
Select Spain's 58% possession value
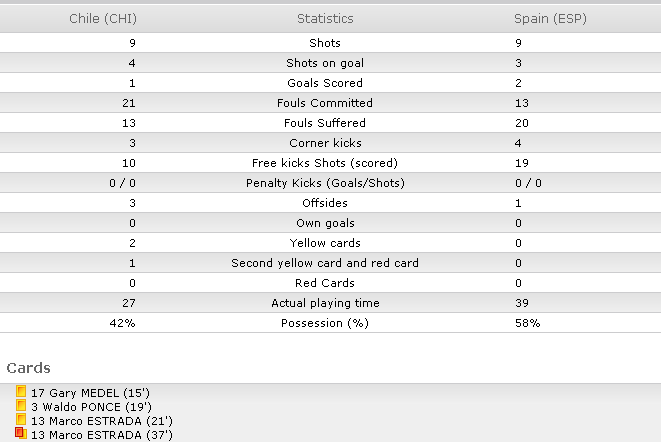(527, 323)
